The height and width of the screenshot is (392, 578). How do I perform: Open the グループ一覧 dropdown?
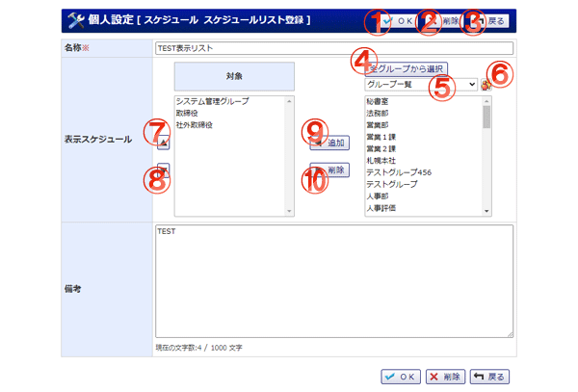click(x=421, y=85)
